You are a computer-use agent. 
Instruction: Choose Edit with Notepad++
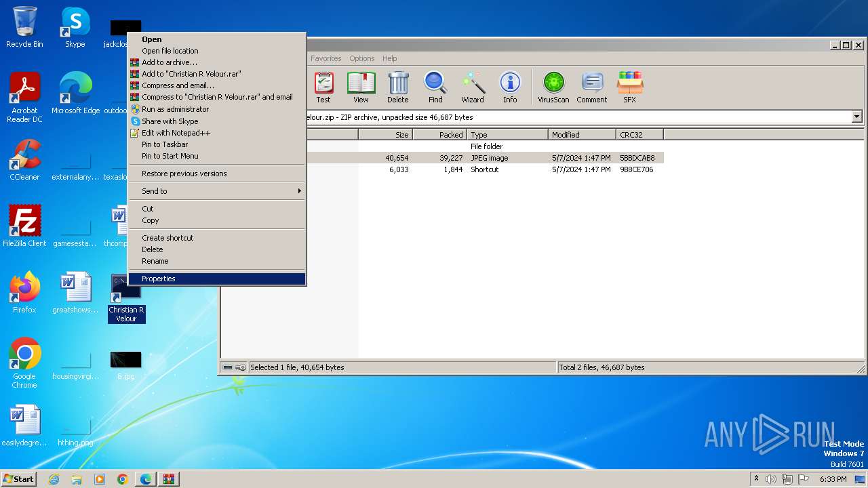(x=217, y=133)
